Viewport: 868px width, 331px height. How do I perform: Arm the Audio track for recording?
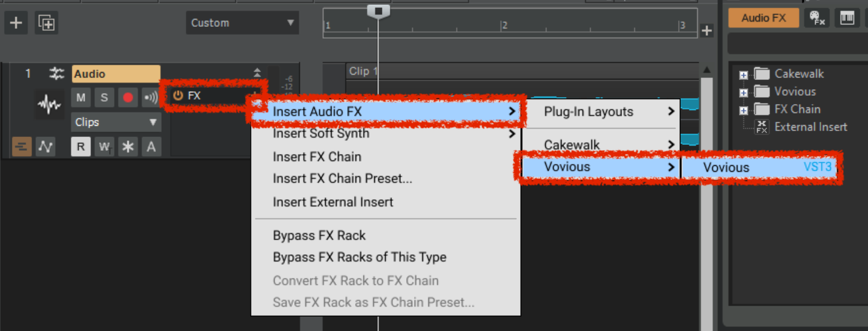[128, 98]
